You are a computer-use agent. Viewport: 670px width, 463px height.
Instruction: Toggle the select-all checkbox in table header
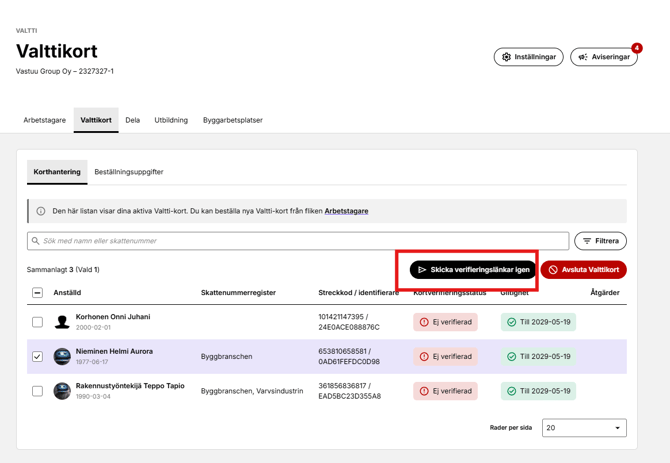click(38, 293)
